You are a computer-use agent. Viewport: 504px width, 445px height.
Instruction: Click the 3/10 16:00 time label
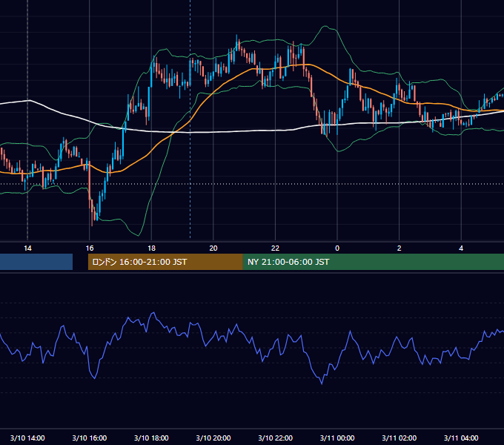click(90, 438)
